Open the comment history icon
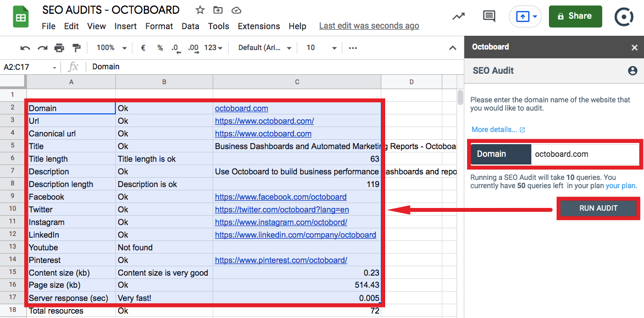This screenshot has width=644, height=318. 488,17
